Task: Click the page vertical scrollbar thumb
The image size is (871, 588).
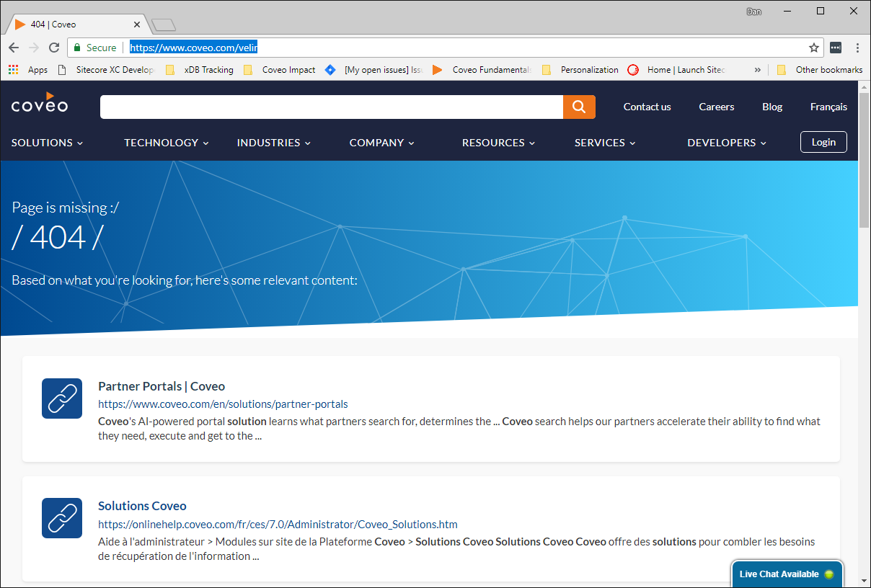Action: pos(865,160)
